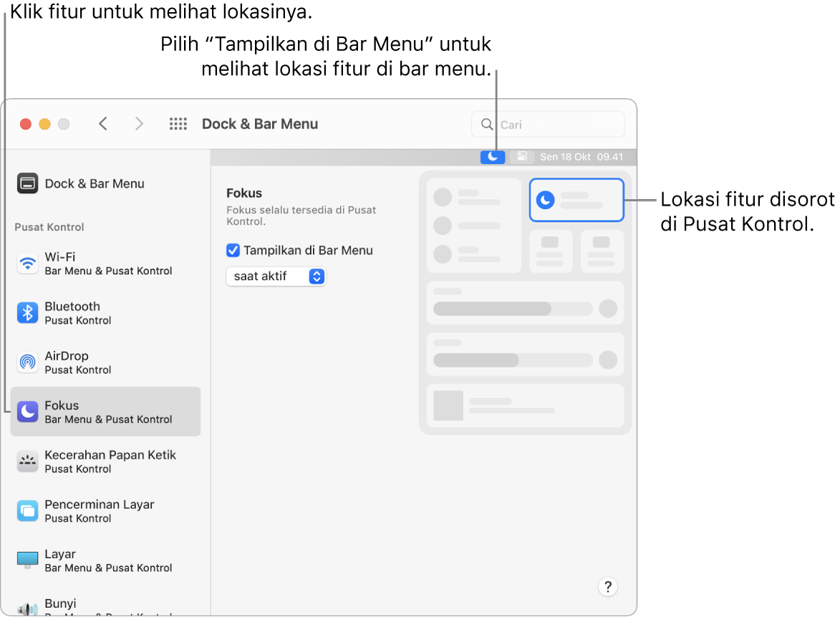The width and height of the screenshot is (840, 617).
Task: Click the back navigation arrow
Action: click(103, 125)
